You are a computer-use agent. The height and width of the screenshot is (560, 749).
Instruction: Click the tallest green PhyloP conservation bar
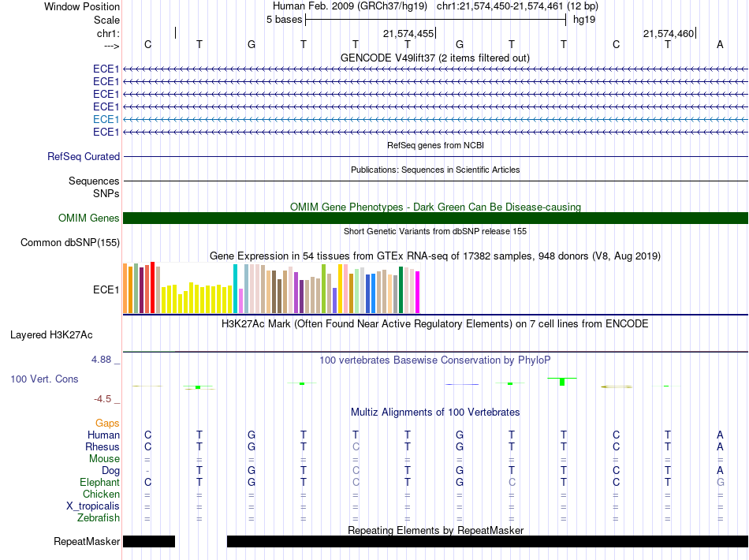pos(562,382)
